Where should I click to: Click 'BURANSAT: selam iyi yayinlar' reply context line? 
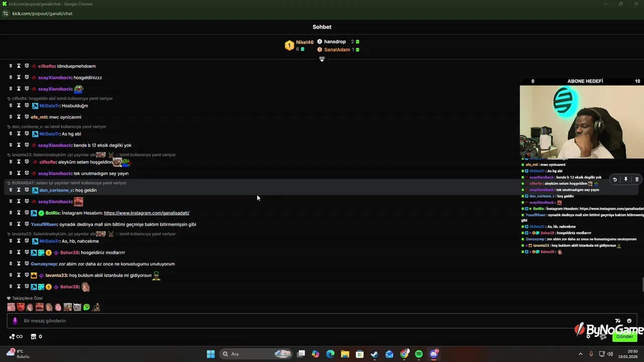[66, 183]
